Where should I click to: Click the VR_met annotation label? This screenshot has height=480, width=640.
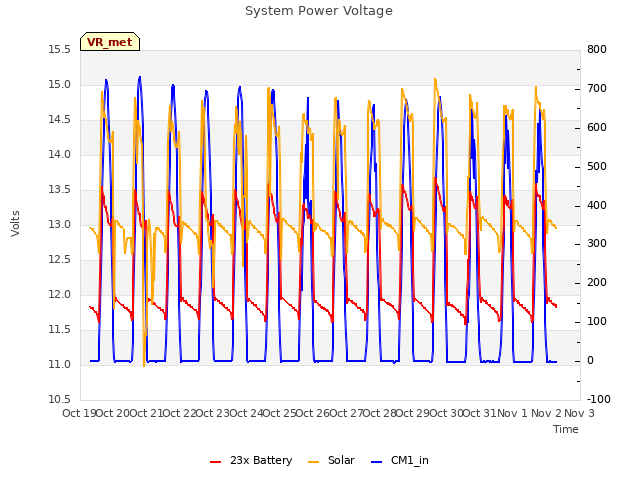[x=110, y=42]
